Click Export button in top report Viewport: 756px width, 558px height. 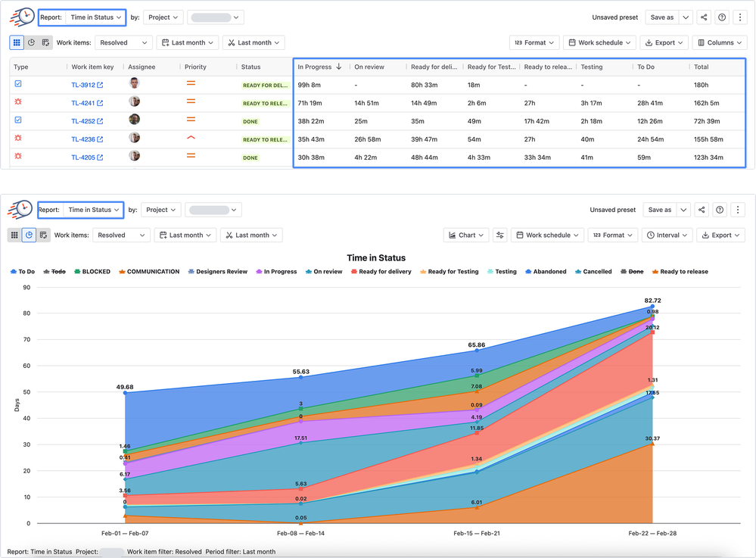click(664, 42)
